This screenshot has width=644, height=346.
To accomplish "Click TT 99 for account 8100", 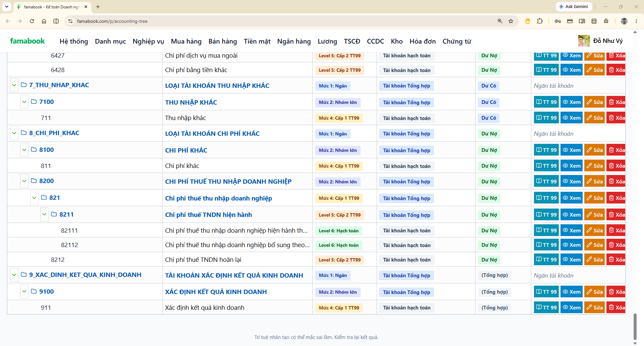I will [546, 150].
